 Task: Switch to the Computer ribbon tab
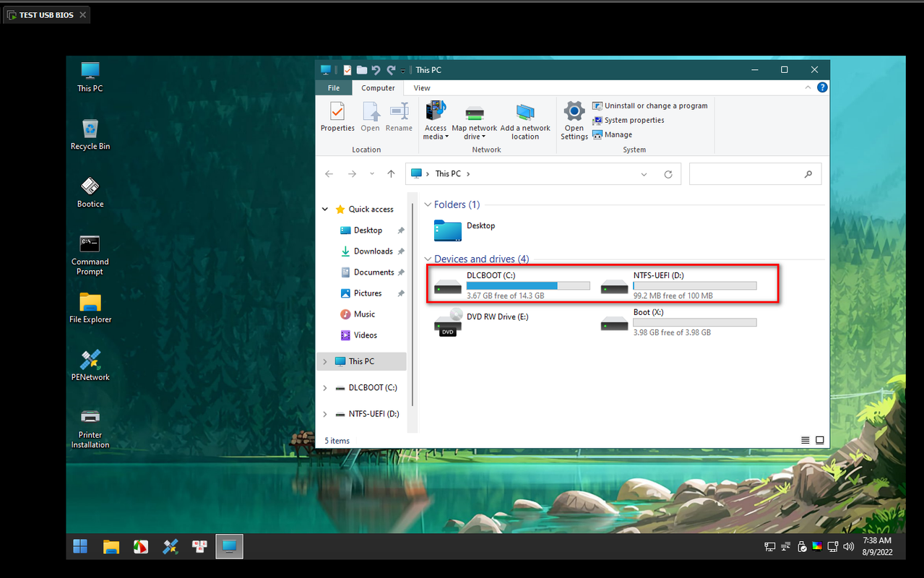tap(378, 88)
